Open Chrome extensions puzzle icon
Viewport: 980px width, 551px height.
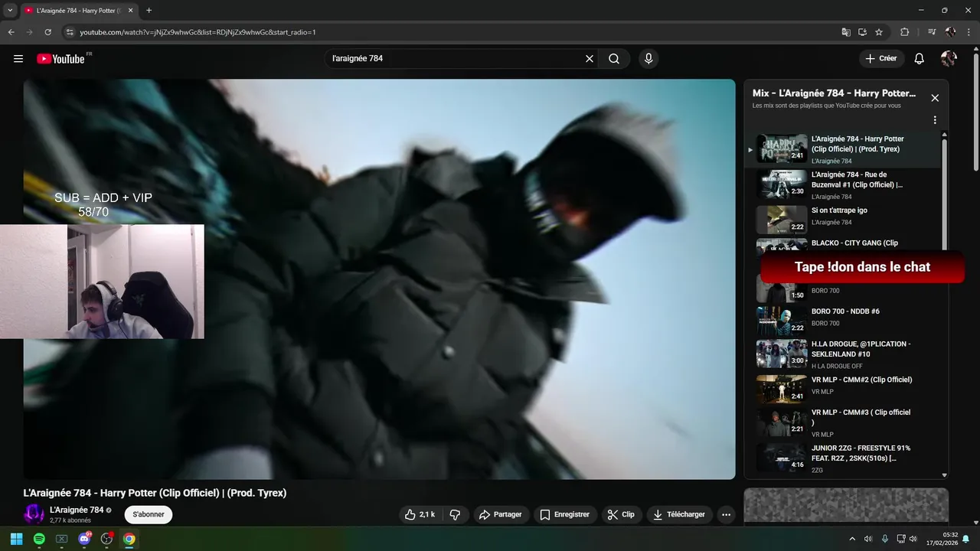click(904, 32)
